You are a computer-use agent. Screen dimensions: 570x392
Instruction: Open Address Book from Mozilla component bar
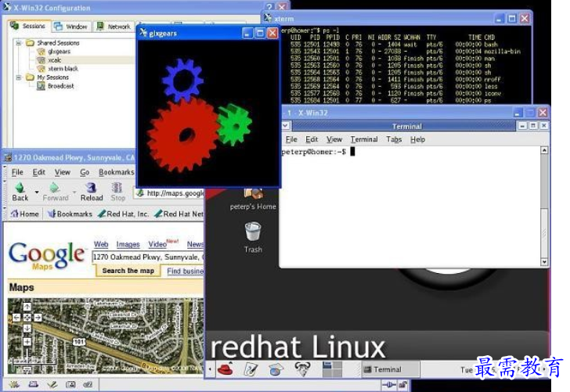70,384
